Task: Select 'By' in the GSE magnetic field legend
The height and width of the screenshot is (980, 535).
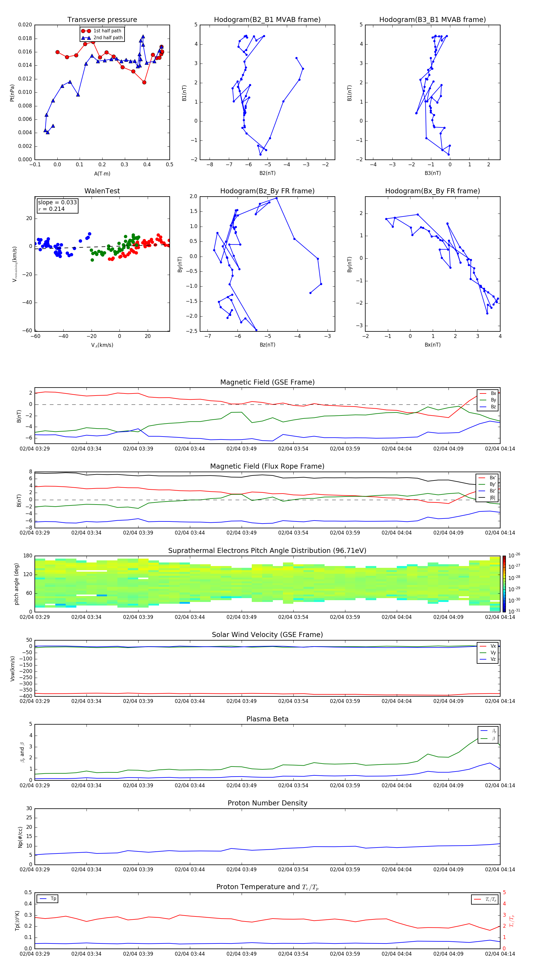Action: coord(488,400)
